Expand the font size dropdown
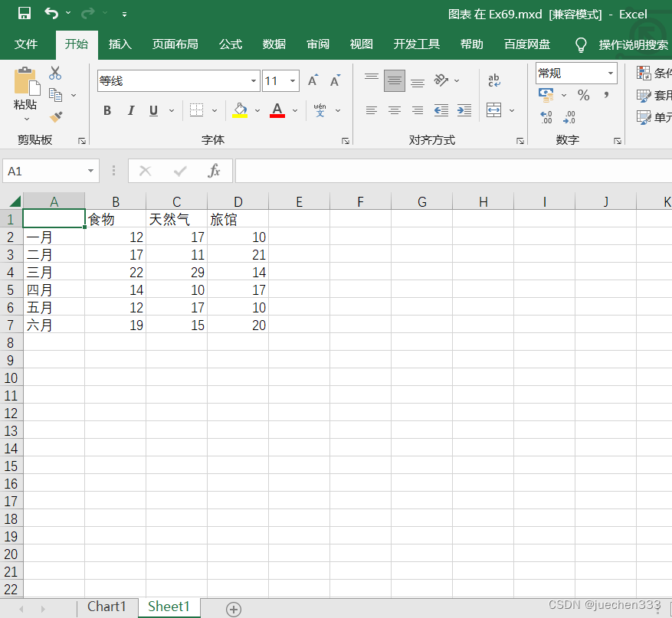672x618 pixels. pyautogui.click(x=293, y=81)
